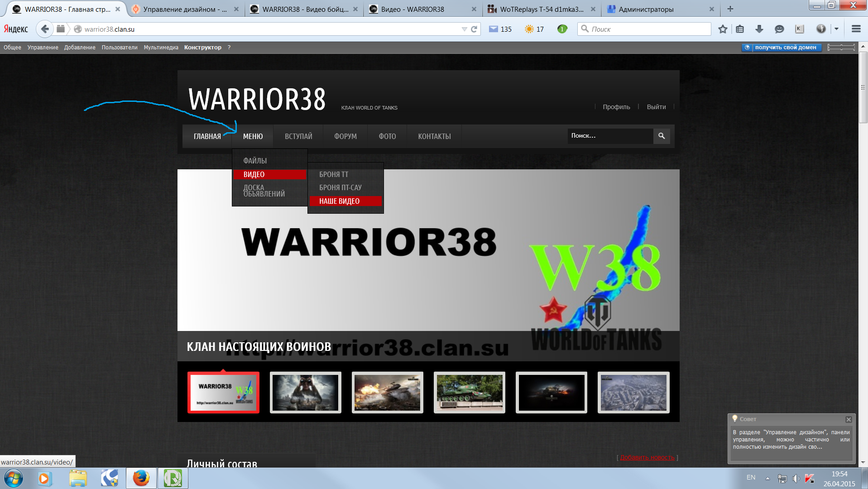Open the Windows Start button
Image resolution: width=868 pixels, height=489 pixels.
tap(13, 478)
